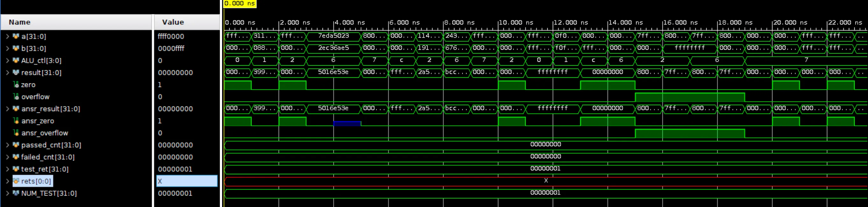Select the ansr_result[31:0] signal name
868x207 pixels.
(x=51, y=109)
